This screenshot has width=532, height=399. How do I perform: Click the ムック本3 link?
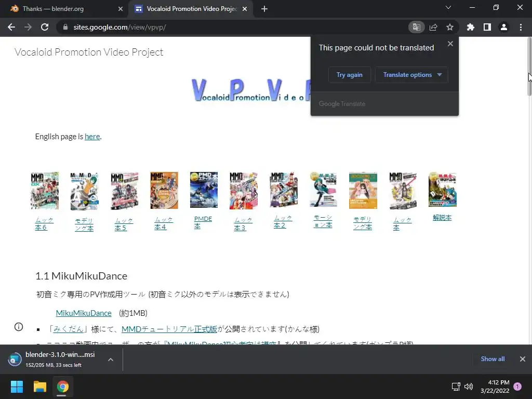pyautogui.click(x=243, y=224)
